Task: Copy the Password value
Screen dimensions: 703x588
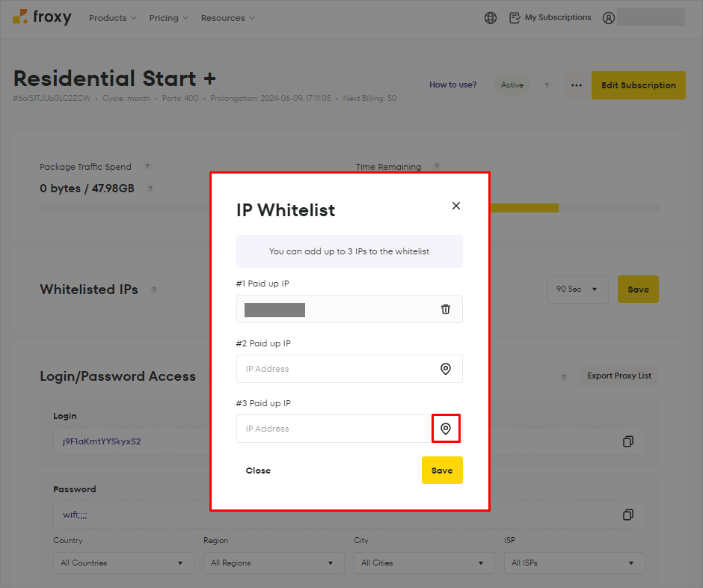Action: coord(630,515)
